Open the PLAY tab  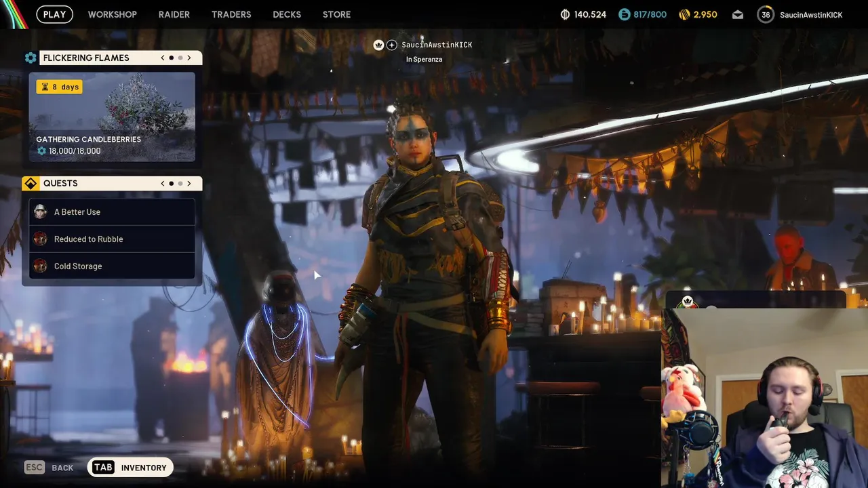[54, 14]
